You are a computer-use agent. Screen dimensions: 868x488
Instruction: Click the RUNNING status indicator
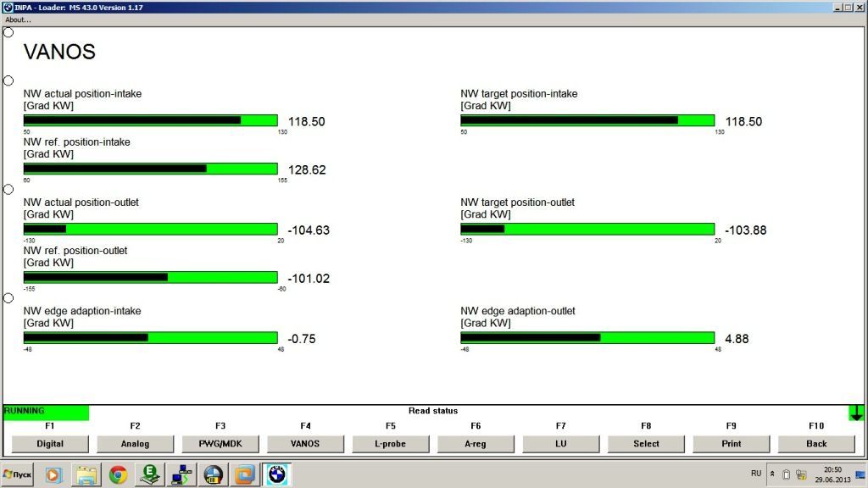[x=46, y=413]
